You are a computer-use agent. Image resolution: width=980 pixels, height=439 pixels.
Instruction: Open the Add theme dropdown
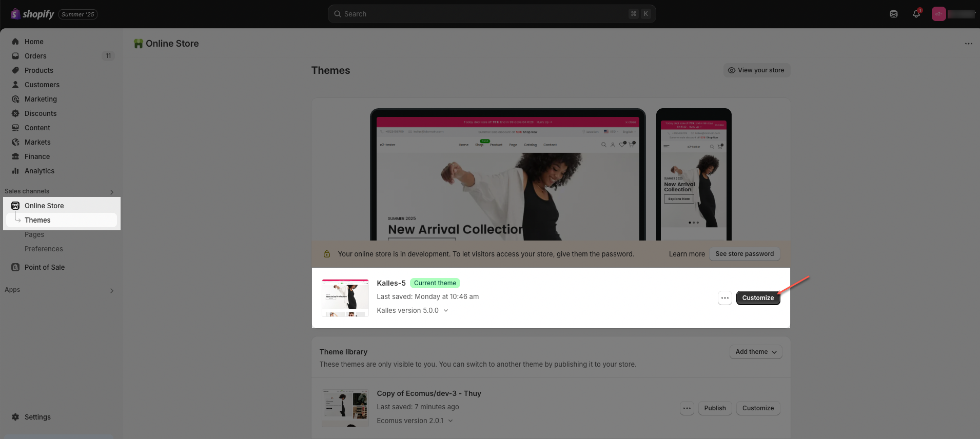(756, 352)
